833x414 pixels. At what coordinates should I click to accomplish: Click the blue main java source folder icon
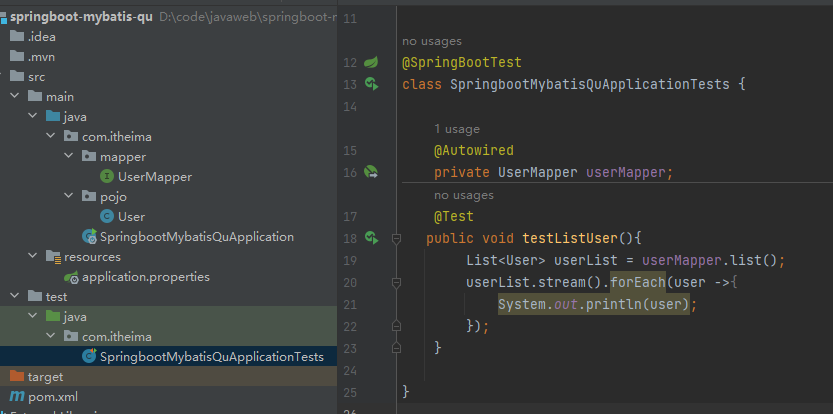click(53, 116)
